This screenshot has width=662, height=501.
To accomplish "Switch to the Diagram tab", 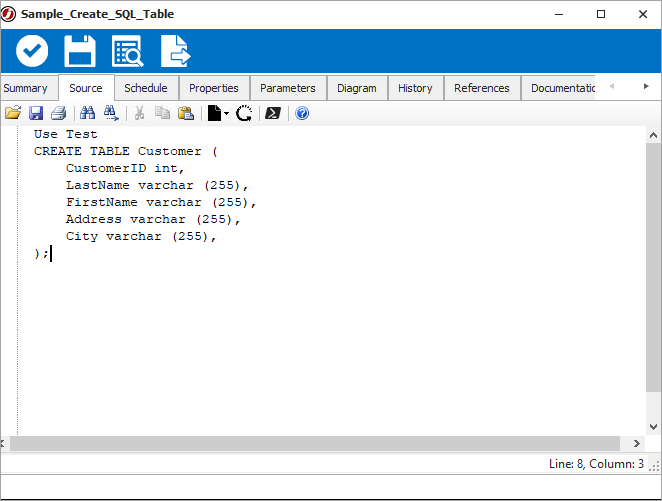I will tap(357, 88).
